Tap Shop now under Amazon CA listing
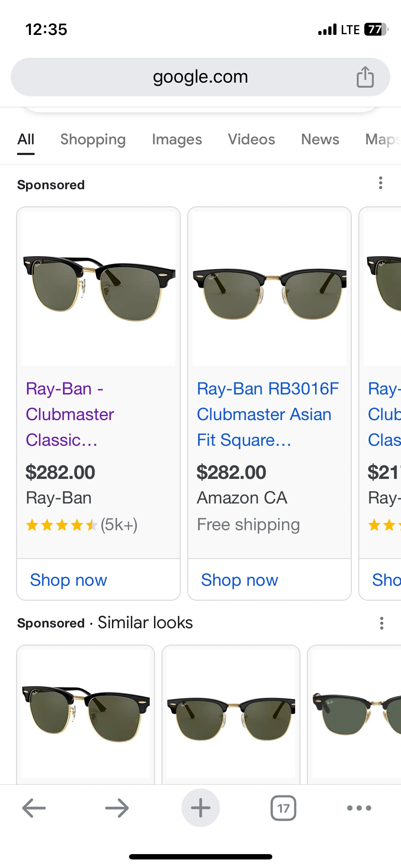Image resolution: width=401 pixels, height=868 pixels. [240, 580]
